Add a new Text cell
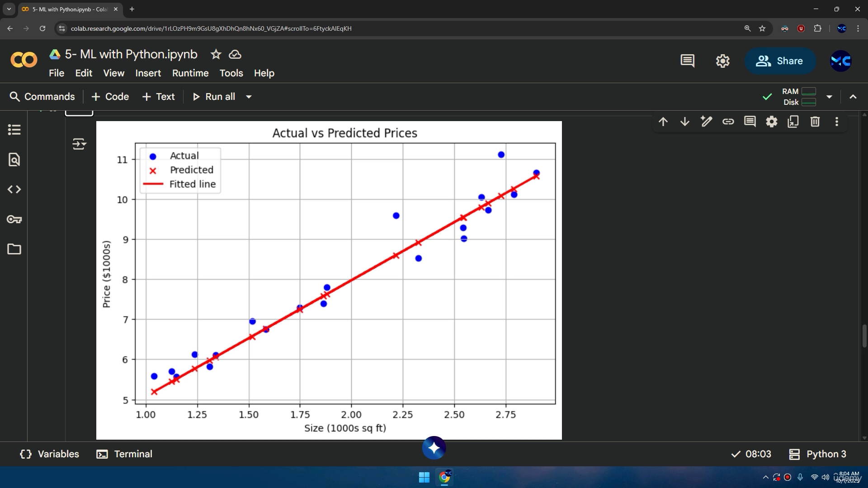This screenshot has height=488, width=868. click(x=158, y=97)
